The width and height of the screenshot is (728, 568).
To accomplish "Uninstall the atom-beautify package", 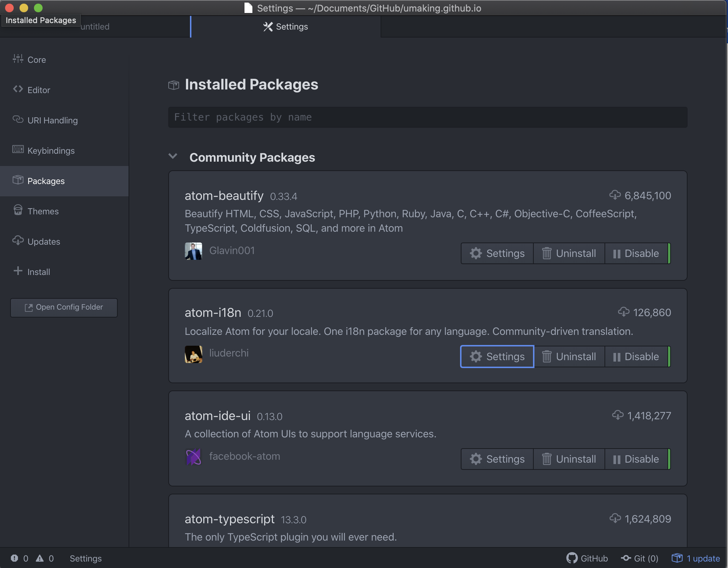I will click(x=569, y=253).
